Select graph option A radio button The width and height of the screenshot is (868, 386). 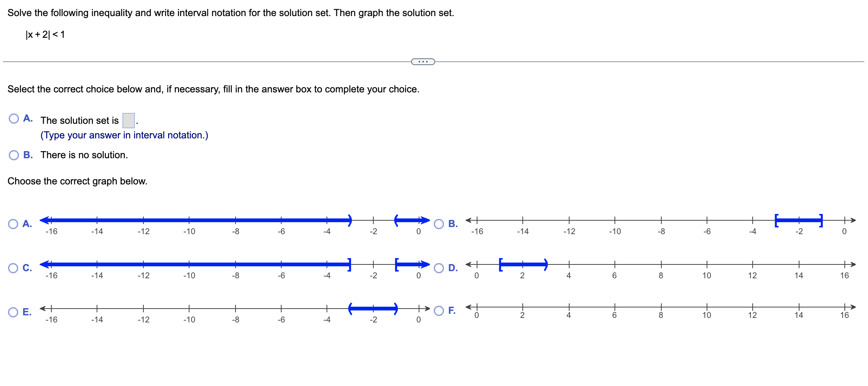coord(14,223)
